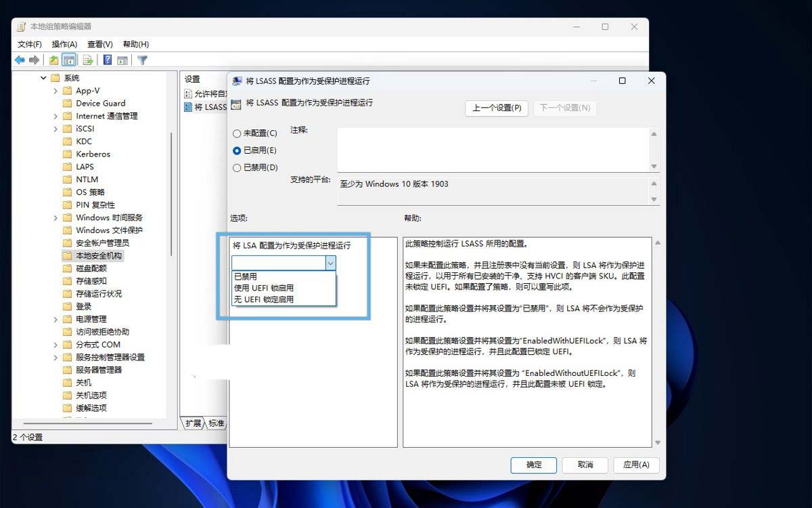Image resolution: width=812 pixels, height=508 pixels.
Task: Click the 下一个设置(N) button
Action: (565, 109)
